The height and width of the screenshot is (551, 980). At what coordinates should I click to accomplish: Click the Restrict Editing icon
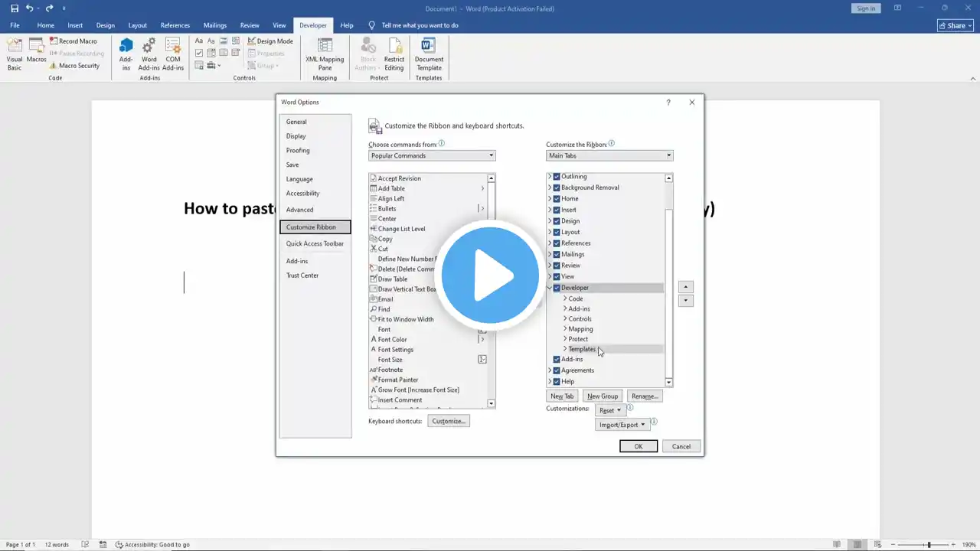394,54
